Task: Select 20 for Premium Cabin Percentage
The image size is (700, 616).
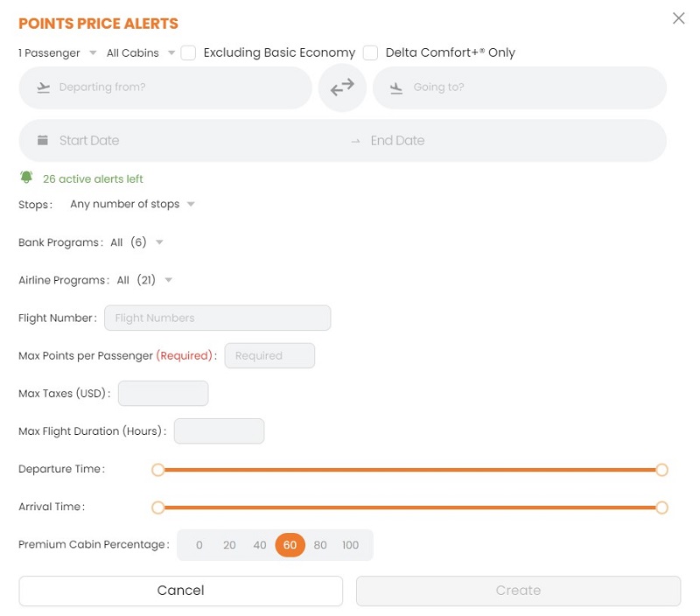Action: (229, 544)
